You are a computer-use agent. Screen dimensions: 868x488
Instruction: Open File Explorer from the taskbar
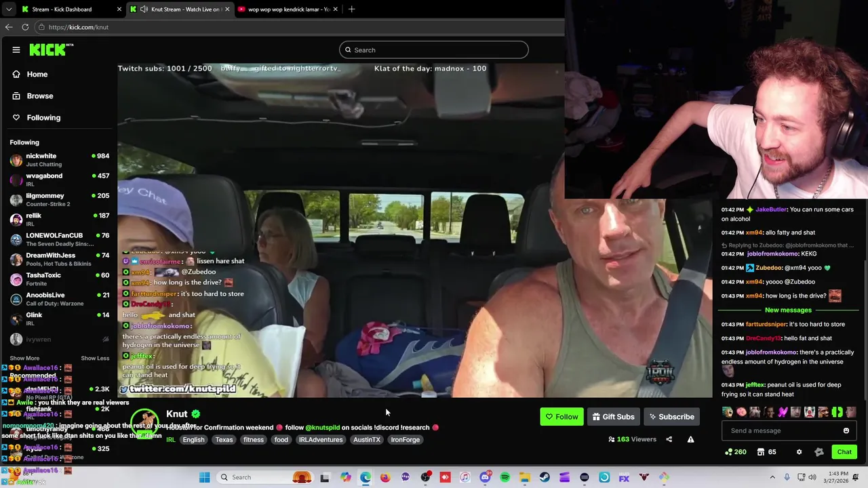[525, 477]
